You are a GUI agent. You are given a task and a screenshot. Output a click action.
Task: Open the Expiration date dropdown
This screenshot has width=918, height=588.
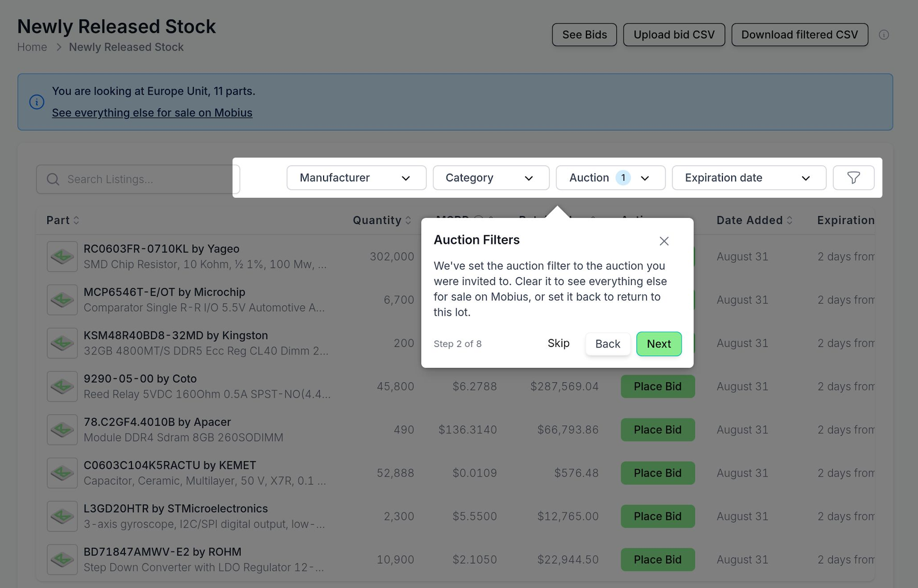[x=749, y=178]
